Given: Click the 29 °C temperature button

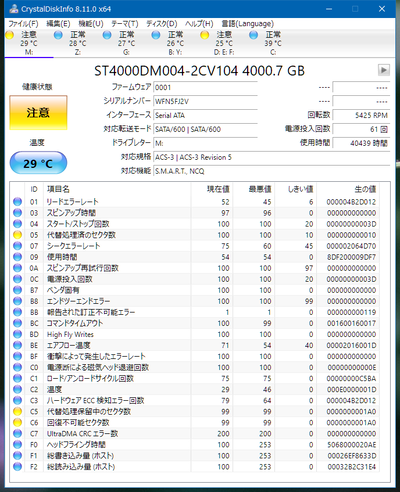Looking at the screenshot, I should (38, 163).
